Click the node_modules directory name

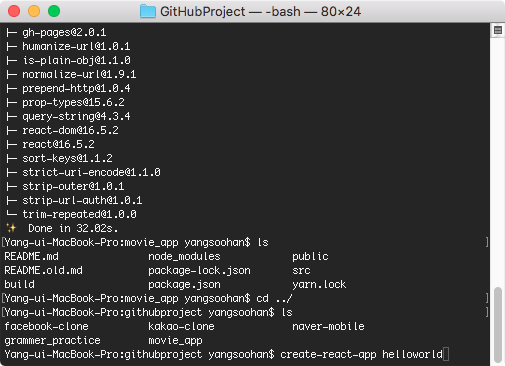(x=184, y=256)
